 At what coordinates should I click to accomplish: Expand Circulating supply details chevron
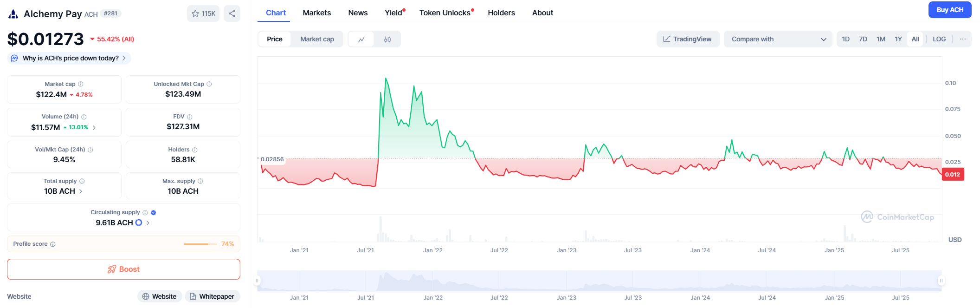148,223
